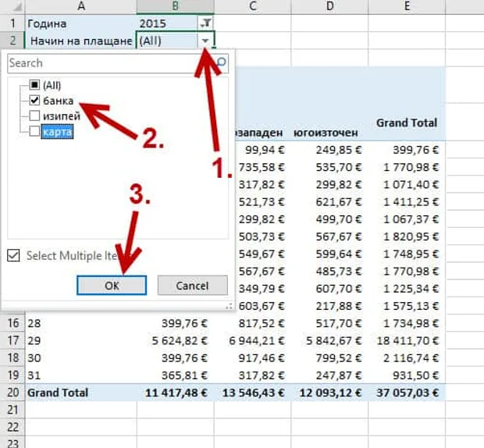Image resolution: width=484 pixels, height=448 pixels.
Task: Open the Начин на плащане filter dropdown
Action: tap(205, 41)
